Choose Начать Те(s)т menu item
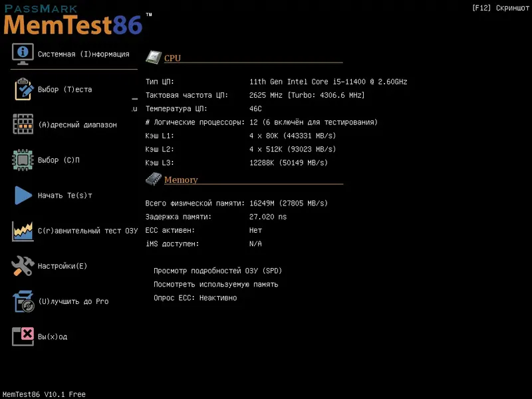Screen dimensions: 532x399 (x=65, y=196)
